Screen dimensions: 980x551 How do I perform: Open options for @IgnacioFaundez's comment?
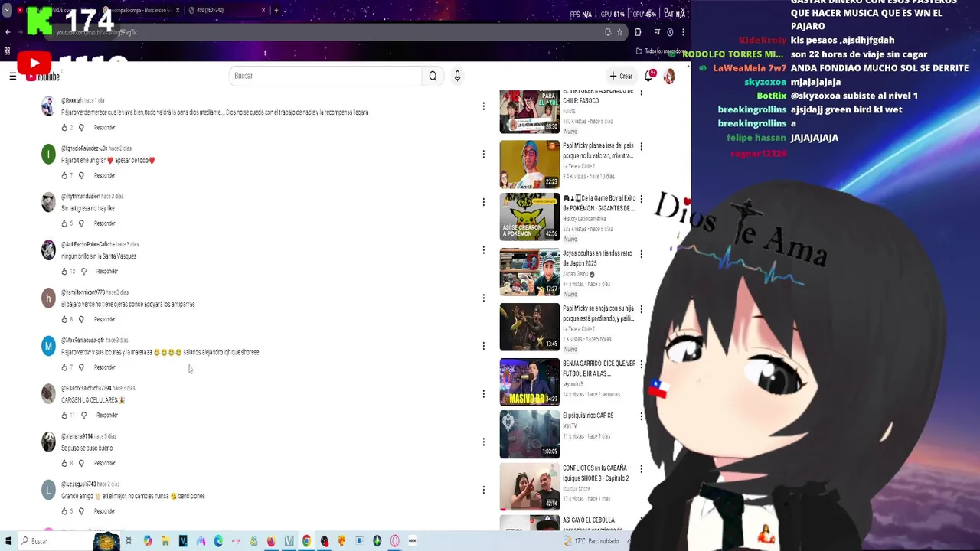pos(483,154)
